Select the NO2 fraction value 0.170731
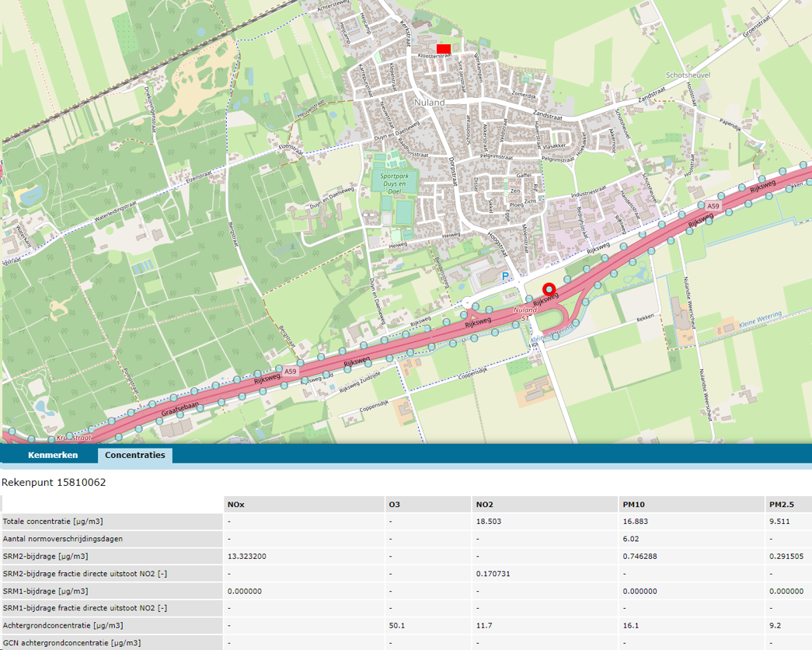Viewport: 812px width, 650px height. point(493,574)
